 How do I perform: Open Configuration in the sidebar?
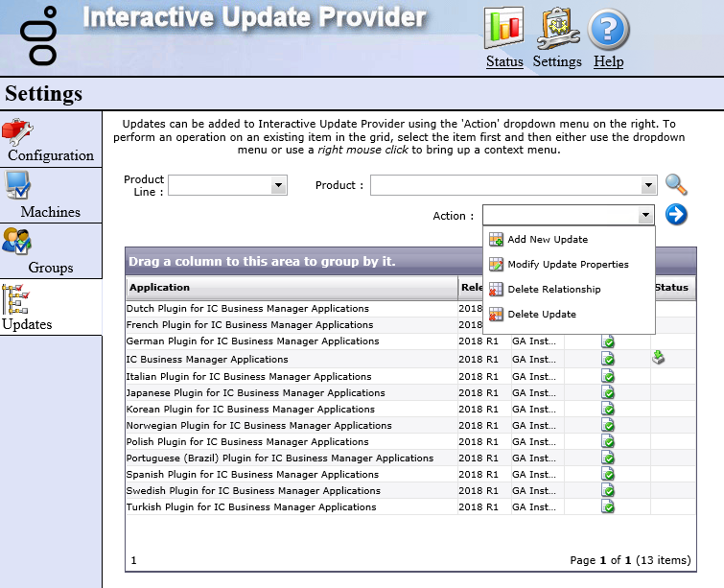51,139
